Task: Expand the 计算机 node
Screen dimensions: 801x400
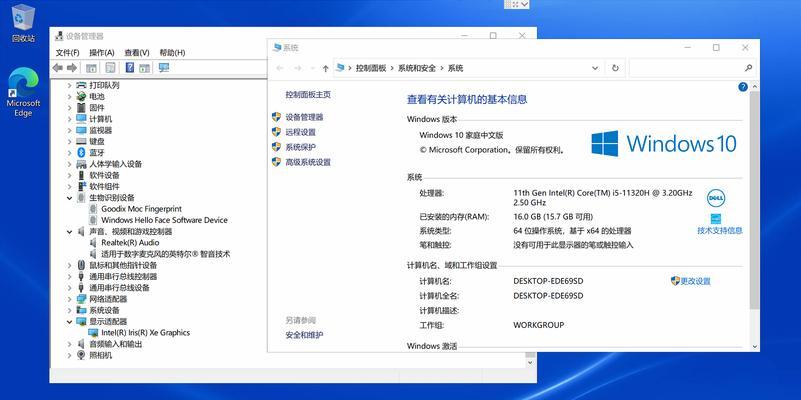Action: pos(69,119)
